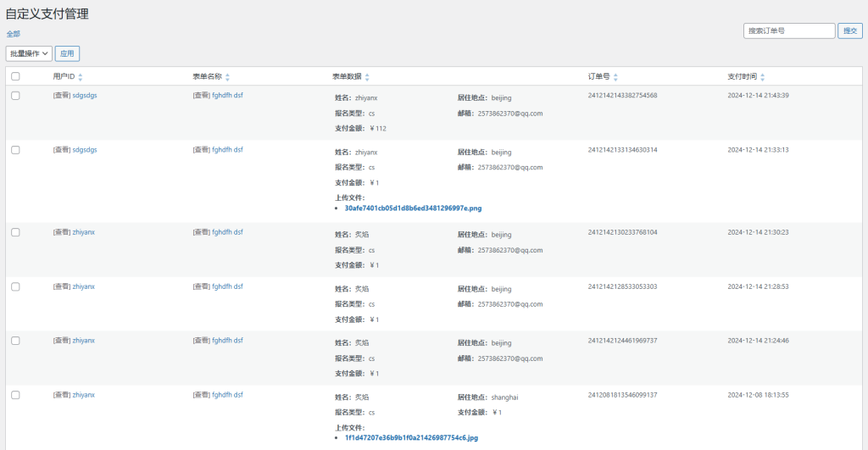Focus the 搜索订单号 search field

789,31
